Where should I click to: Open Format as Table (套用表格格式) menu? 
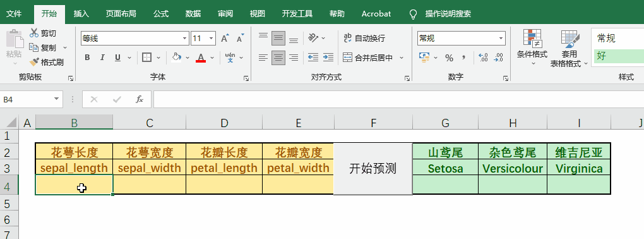tap(569, 48)
